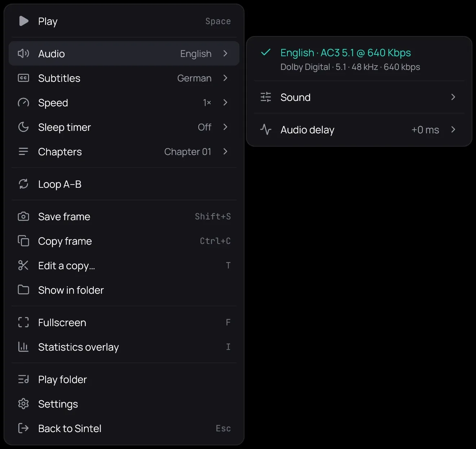Select Show in folder entry

(x=124, y=290)
